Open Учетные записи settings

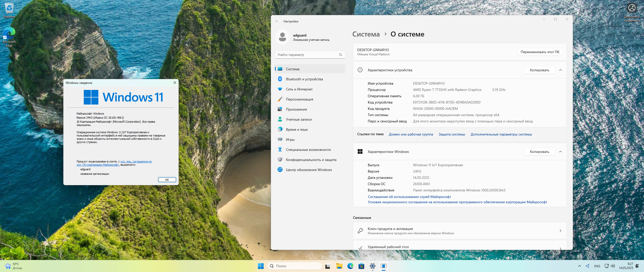(x=310, y=119)
